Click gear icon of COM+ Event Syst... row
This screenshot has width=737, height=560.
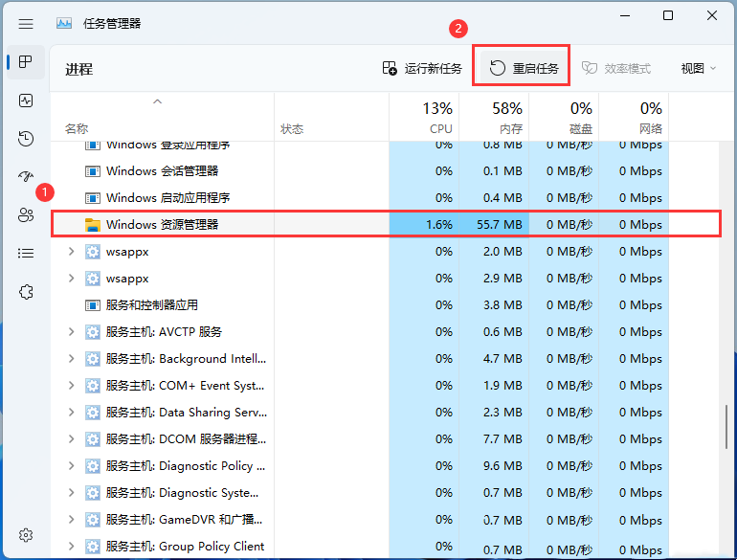93,386
